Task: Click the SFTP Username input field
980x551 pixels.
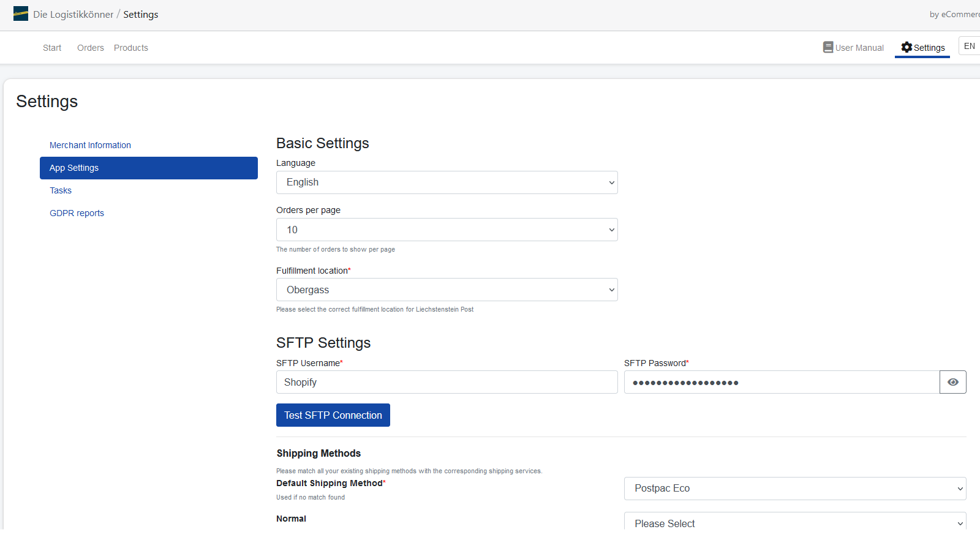Action: (x=447, y=382)
